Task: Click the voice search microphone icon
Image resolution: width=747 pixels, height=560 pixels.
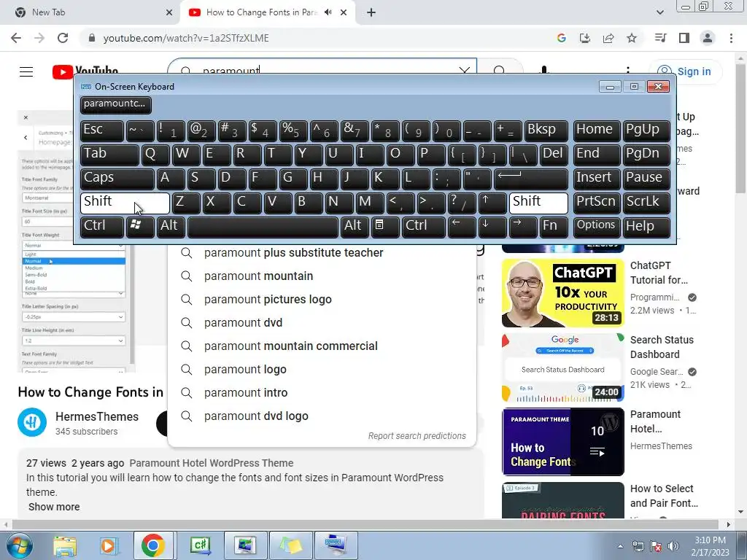Action: point(544,71)
